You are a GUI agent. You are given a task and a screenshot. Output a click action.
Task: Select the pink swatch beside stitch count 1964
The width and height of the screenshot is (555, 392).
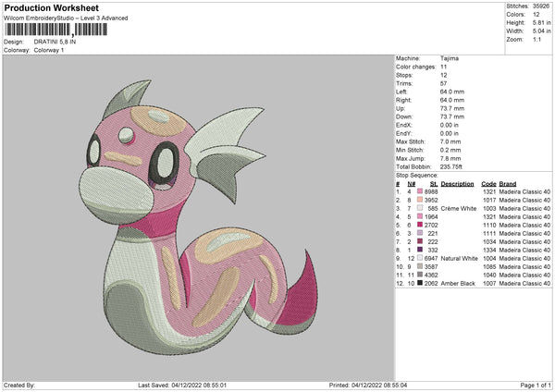point(420,216)
